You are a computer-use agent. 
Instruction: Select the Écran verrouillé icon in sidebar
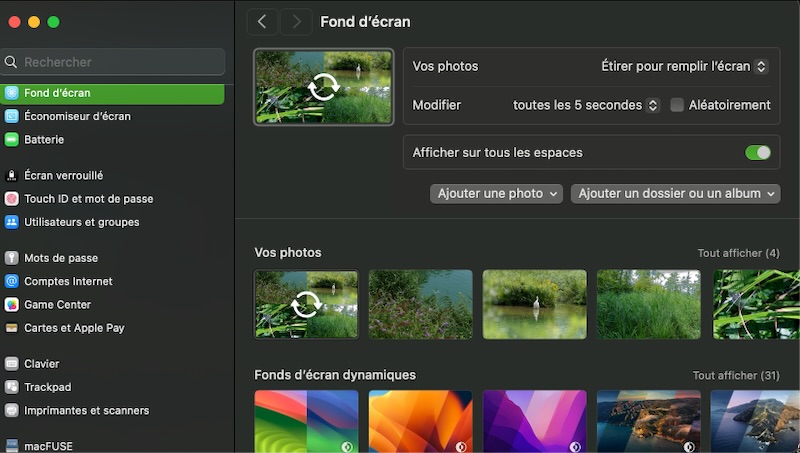pyautogui.click(x=12, y=176)
